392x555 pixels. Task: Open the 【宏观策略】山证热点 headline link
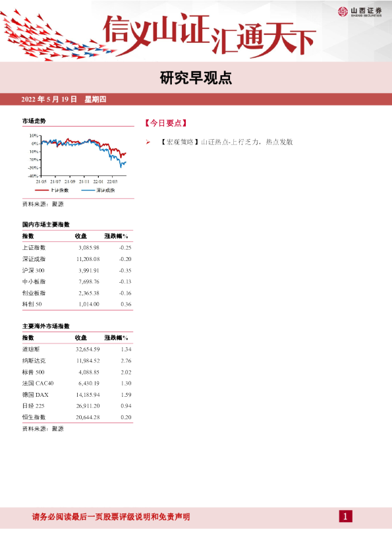click(227, 142)
